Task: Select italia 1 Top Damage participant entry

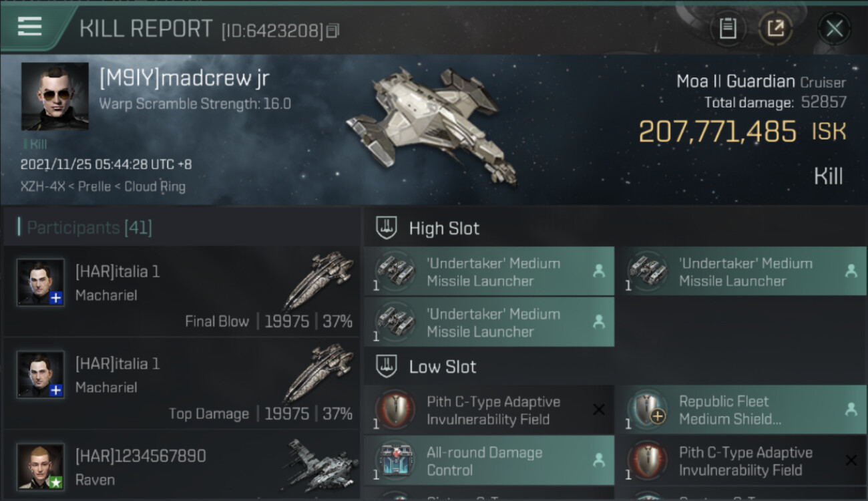Action: 181,383
